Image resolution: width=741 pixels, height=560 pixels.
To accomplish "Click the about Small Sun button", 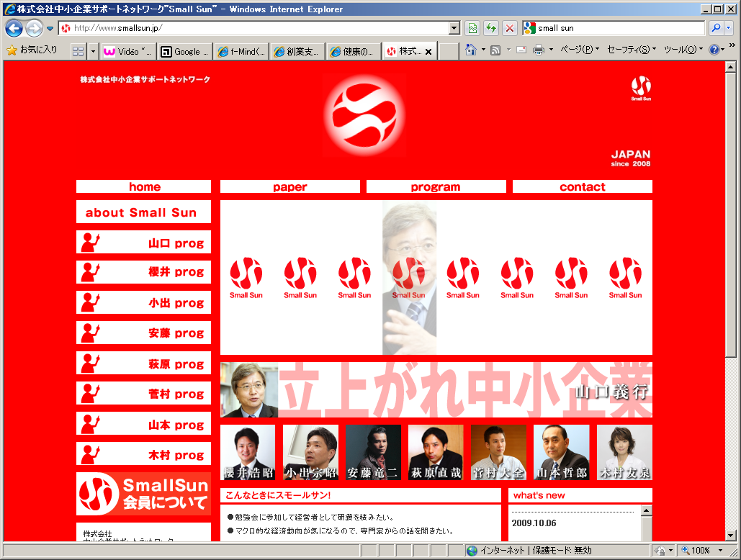I will (143, 212).
